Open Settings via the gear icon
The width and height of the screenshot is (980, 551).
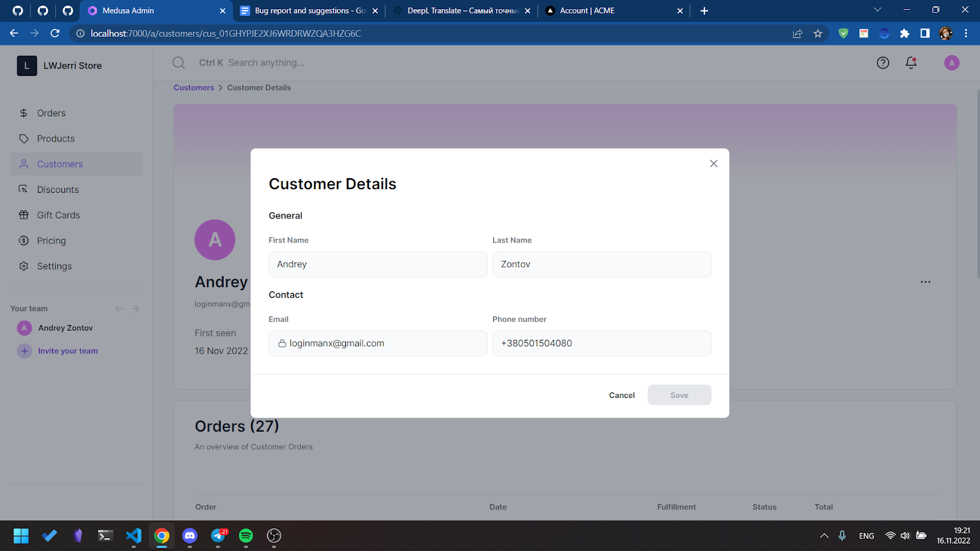pos(24,266)
